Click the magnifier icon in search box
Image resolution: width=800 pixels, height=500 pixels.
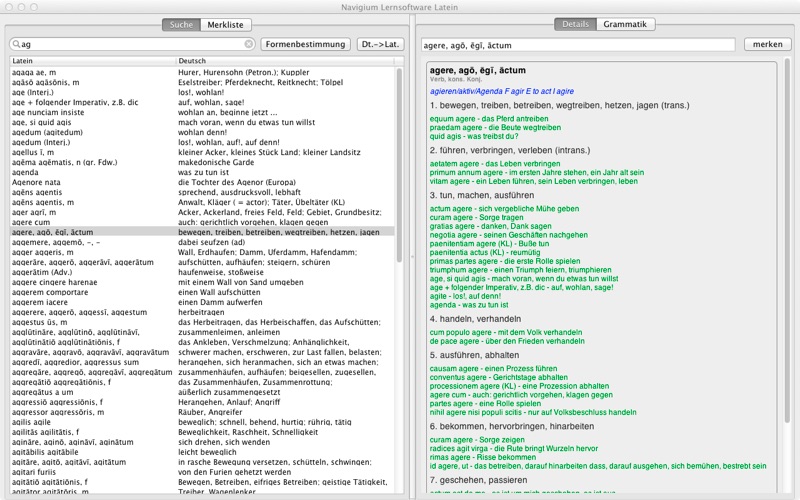pos(16,44)
